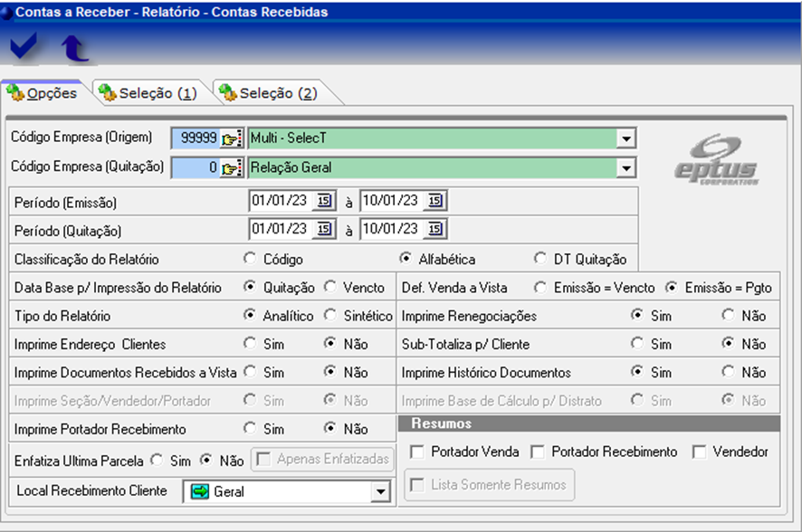Click the Código Empresa (Origem) number field
Image resolution: width=802 pixels, height=532 pixels.
(196, 138)
